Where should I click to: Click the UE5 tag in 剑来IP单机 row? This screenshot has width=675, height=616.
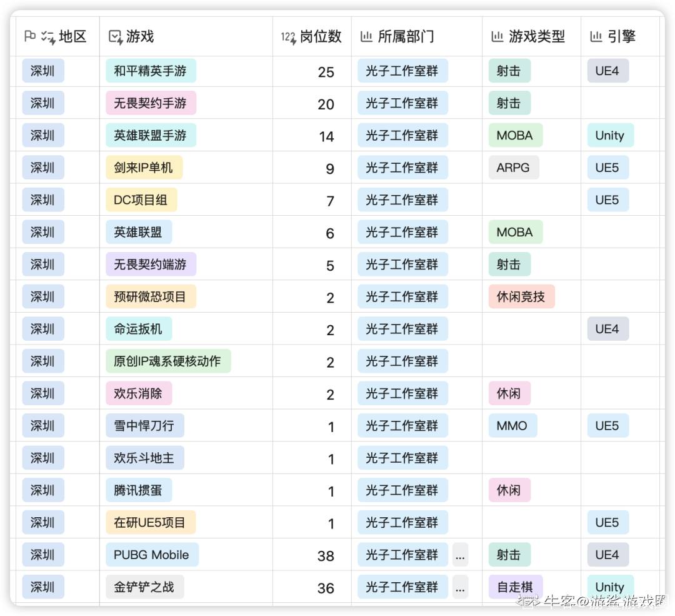[x=608, y=168]
